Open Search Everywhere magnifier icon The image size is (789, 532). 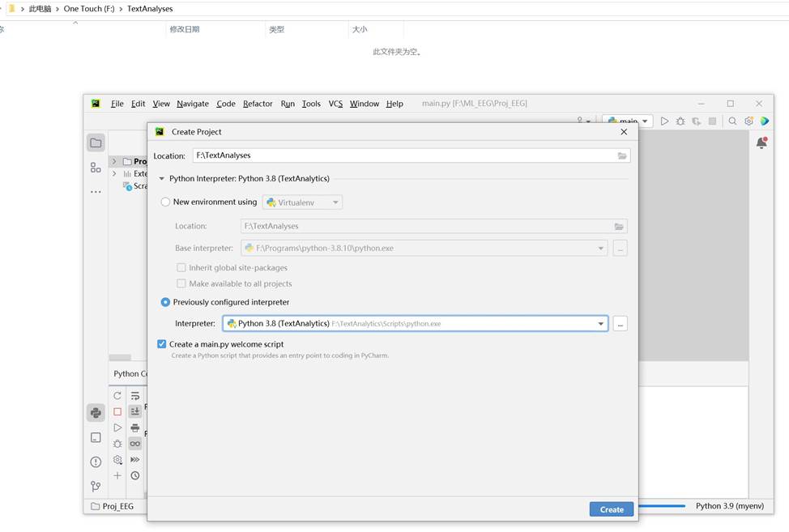coord(732,120)
